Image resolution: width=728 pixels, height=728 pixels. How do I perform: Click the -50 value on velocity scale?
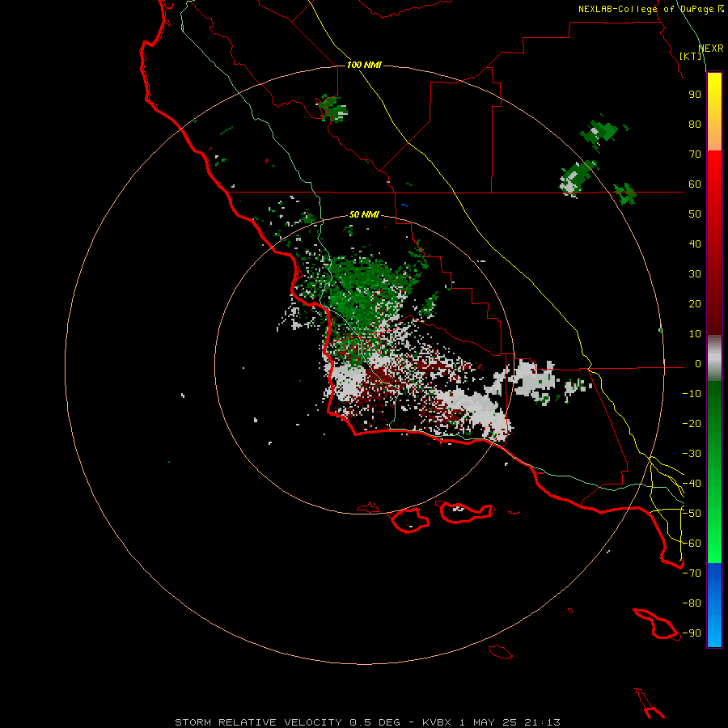click(692, 514)
